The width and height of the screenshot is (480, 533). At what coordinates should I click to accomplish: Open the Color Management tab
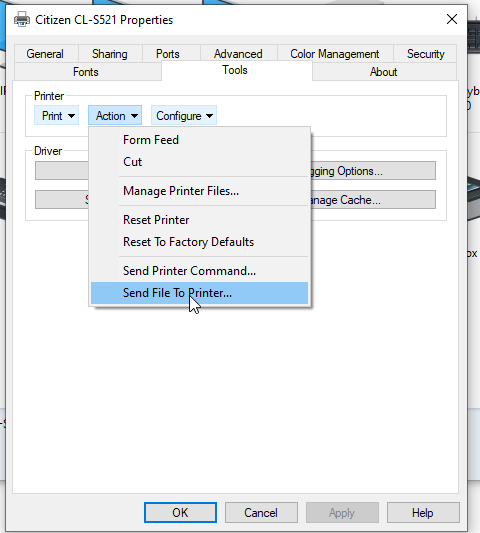[335, 54]
